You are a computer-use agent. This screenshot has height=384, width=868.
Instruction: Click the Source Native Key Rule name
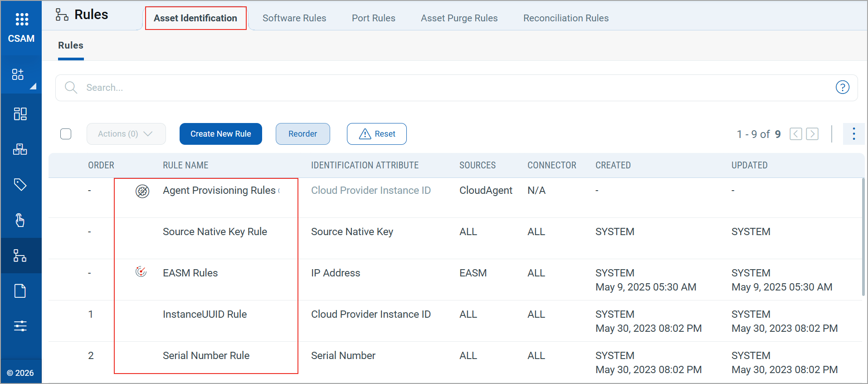tap(215, 231)
